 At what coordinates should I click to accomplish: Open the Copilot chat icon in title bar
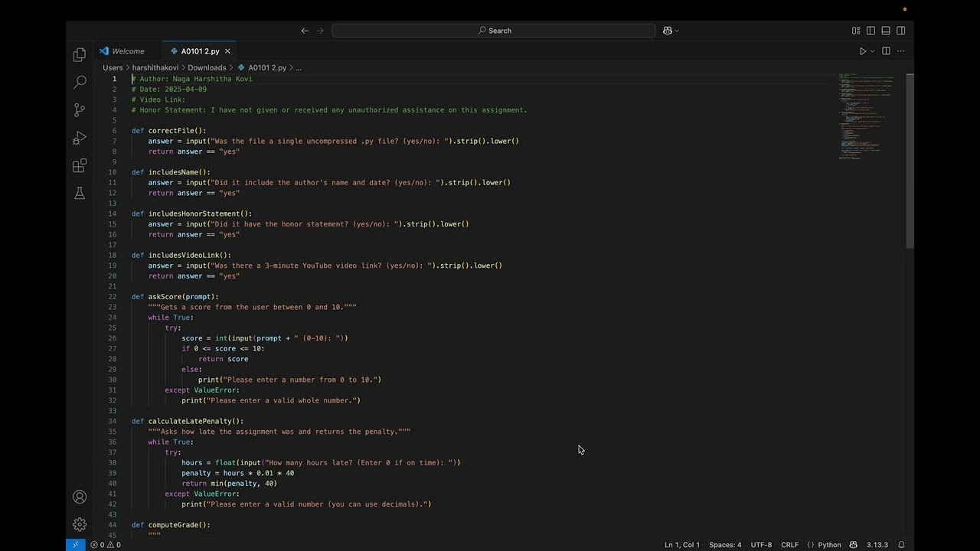click(668, 31)
